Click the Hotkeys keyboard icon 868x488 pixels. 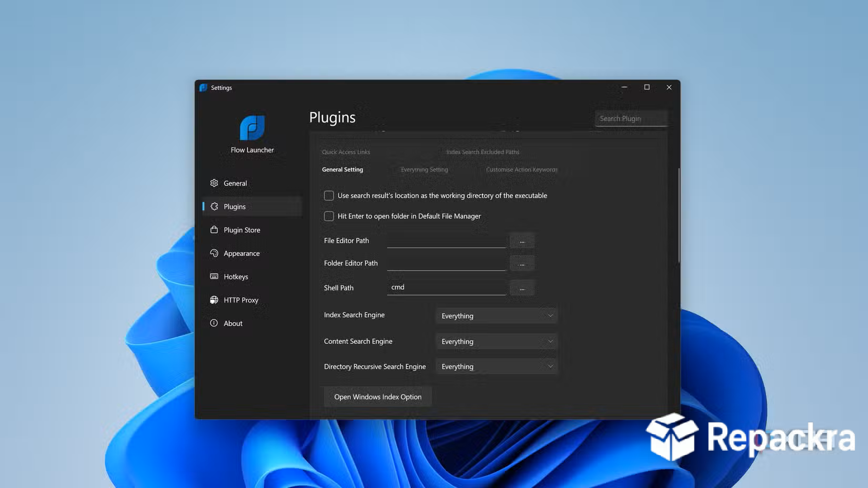coord(214,276)
